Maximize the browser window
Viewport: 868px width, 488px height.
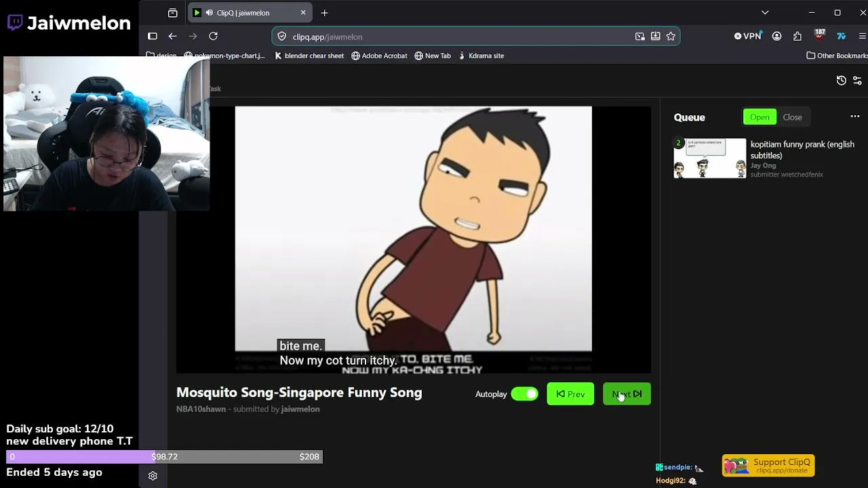click(x=837, y=13)
